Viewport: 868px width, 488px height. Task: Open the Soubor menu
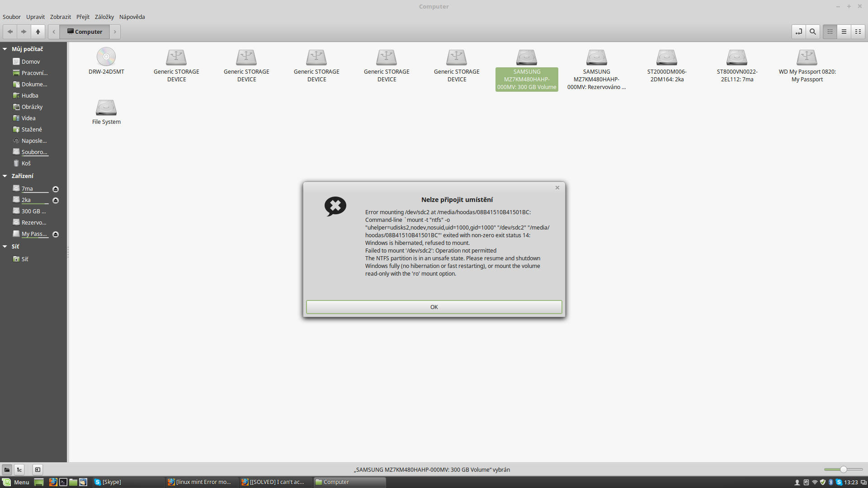(12, 17)
